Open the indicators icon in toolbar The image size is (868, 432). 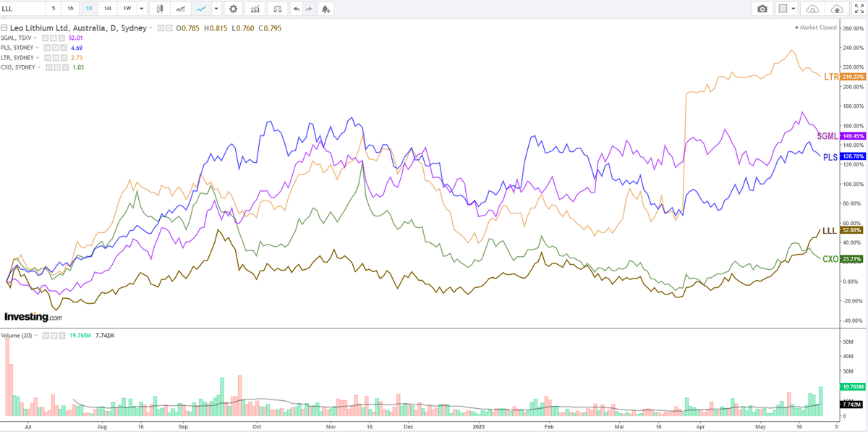(x=255, y=9)
